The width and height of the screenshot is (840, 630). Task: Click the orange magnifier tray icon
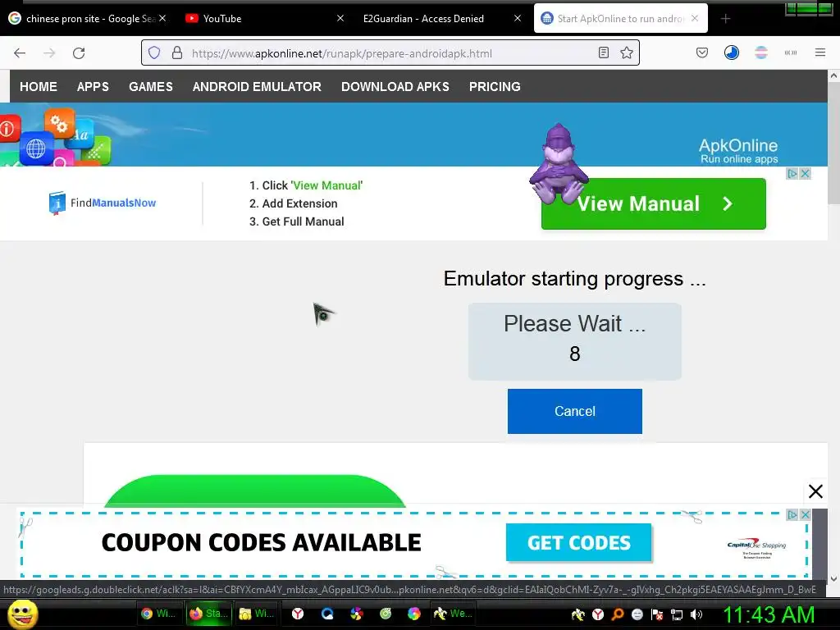[617, 614]
